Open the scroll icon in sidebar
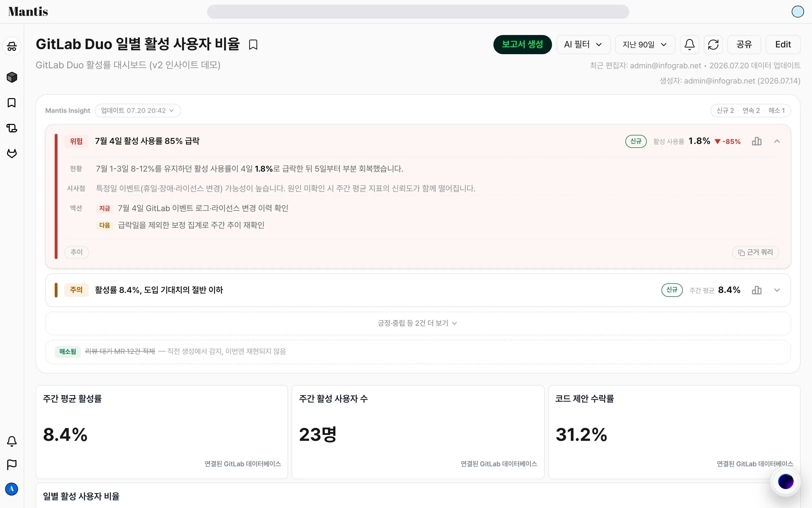The height and width of the screenshot is (508, 812). pos(12,128)
